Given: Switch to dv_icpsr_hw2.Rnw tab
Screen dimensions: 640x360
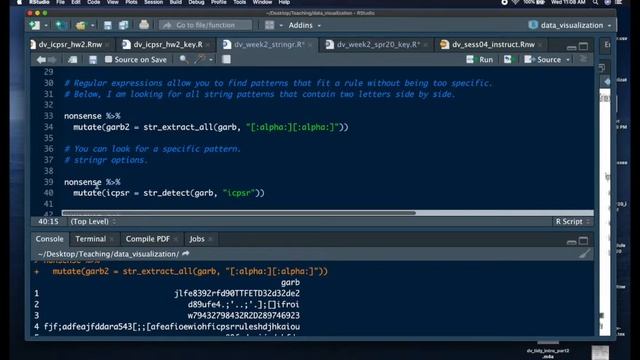Looking at the screenshot, I should pyautogui.click(x=70, y=44).
